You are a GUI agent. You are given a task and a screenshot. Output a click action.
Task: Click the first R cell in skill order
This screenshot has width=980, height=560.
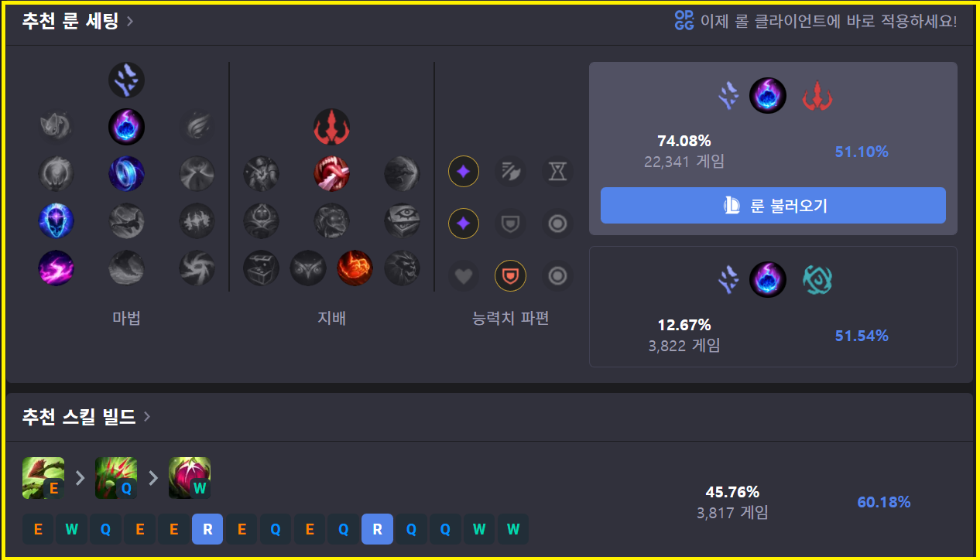click(x=207, y=530)
